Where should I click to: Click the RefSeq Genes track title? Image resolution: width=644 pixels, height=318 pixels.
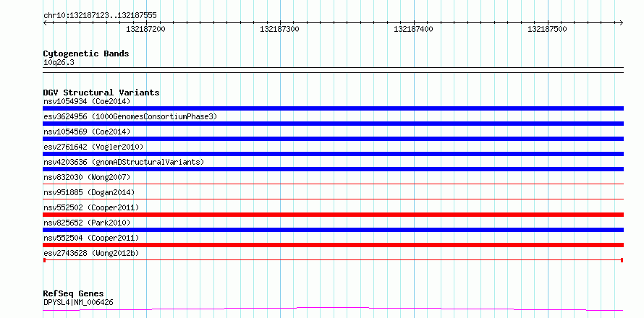tap(73, 294)
